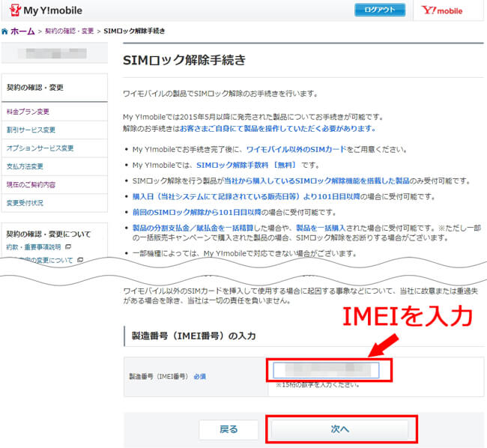Click the IMEI number input field

pyautogui.click(x=326, y=370)
